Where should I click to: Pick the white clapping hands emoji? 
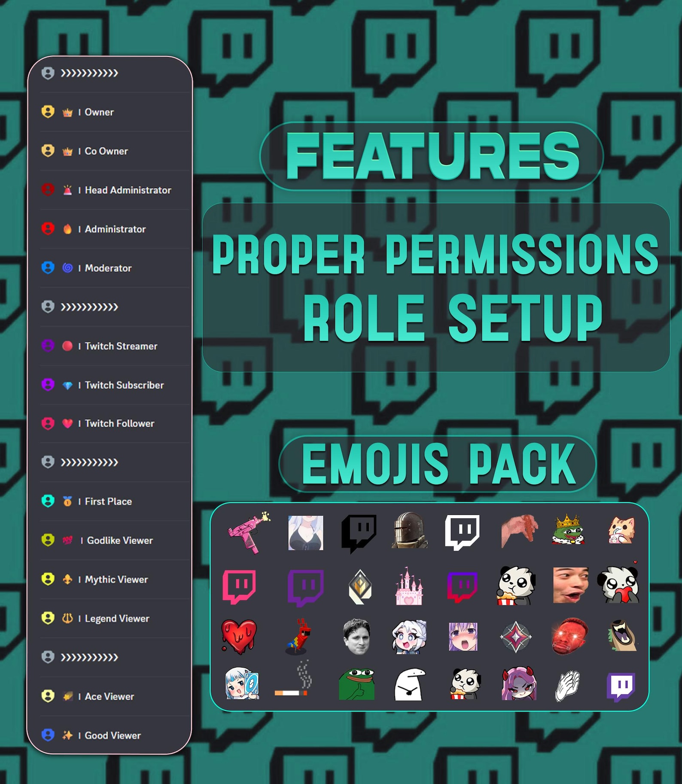coord(567,686)
